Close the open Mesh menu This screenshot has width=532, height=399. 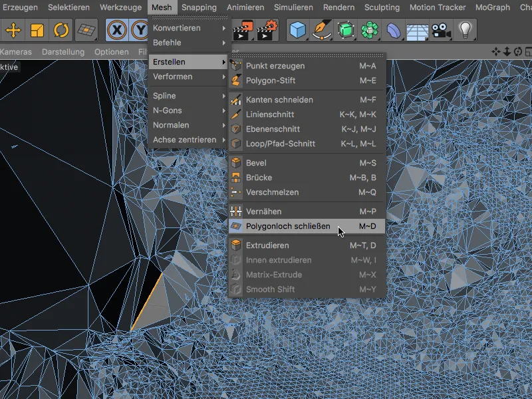click(162, 7)
